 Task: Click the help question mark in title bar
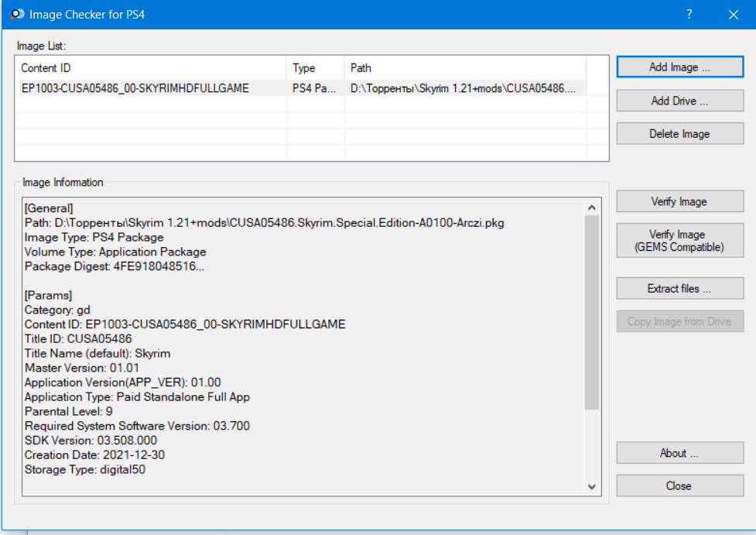(689, 15)
